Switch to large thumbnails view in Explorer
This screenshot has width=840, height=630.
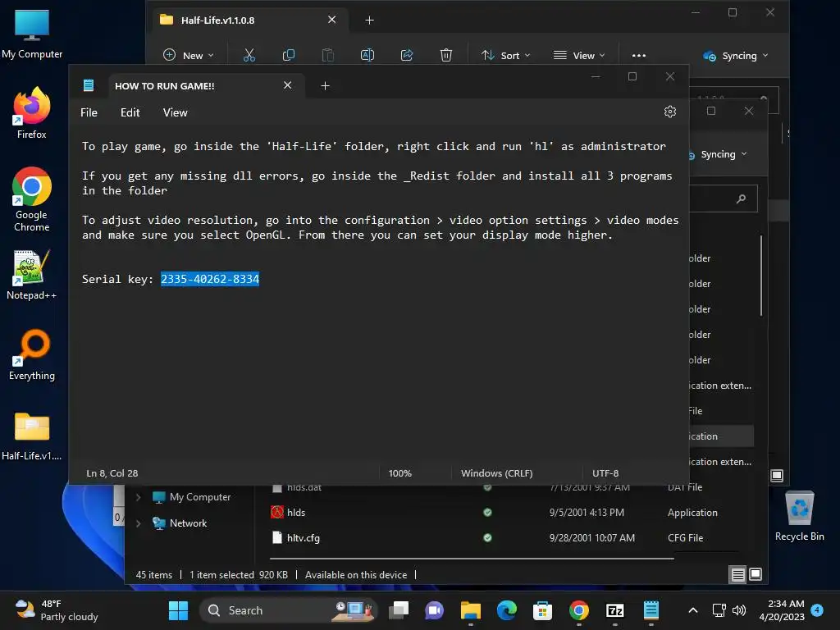pos(756,574)
